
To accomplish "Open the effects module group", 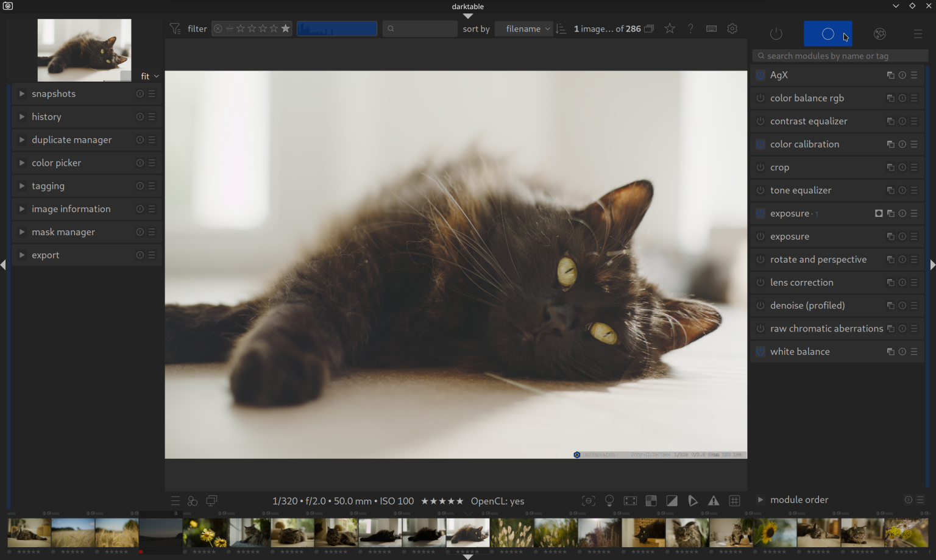I will tap(879, 34).
